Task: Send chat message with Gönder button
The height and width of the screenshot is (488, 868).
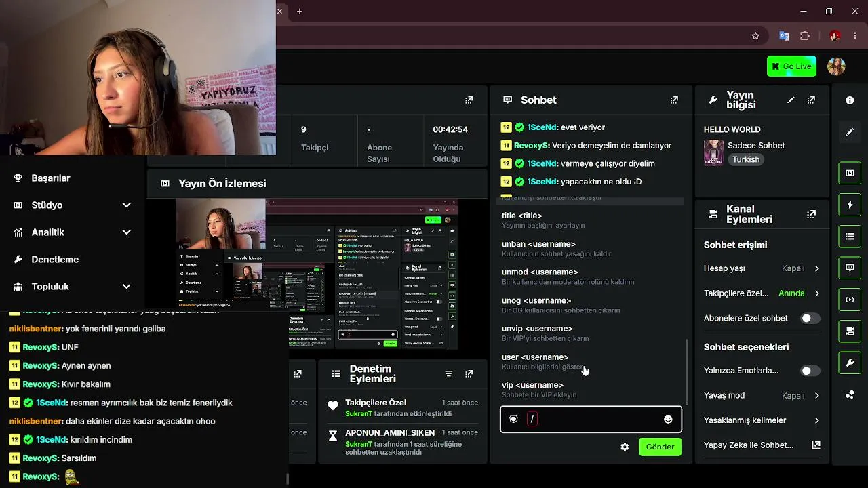Action: tap(660, 447)
